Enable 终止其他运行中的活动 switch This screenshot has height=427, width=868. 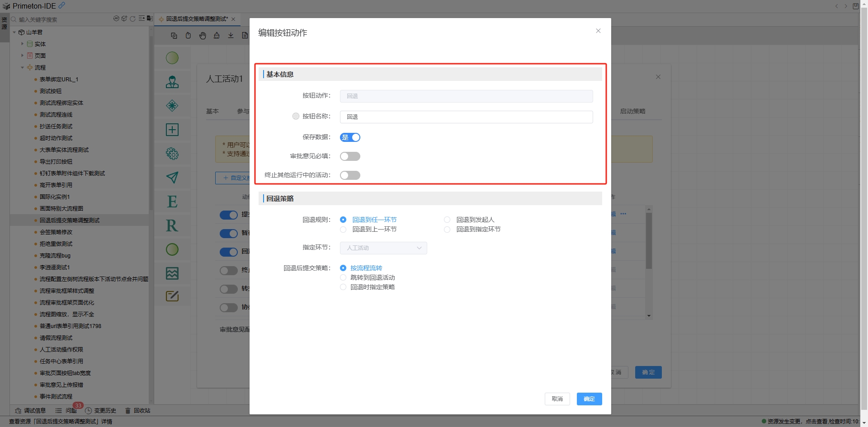[x=350, y=175]
